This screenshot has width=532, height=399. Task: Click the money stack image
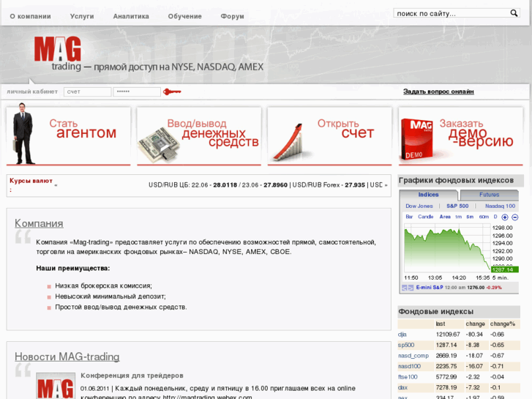pos(159,145)
